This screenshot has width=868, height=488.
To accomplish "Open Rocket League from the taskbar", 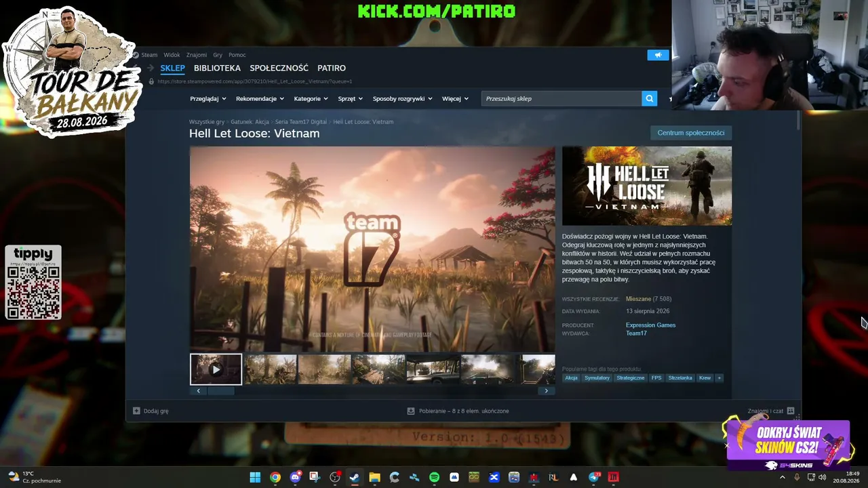I will (x=553, y=477).
